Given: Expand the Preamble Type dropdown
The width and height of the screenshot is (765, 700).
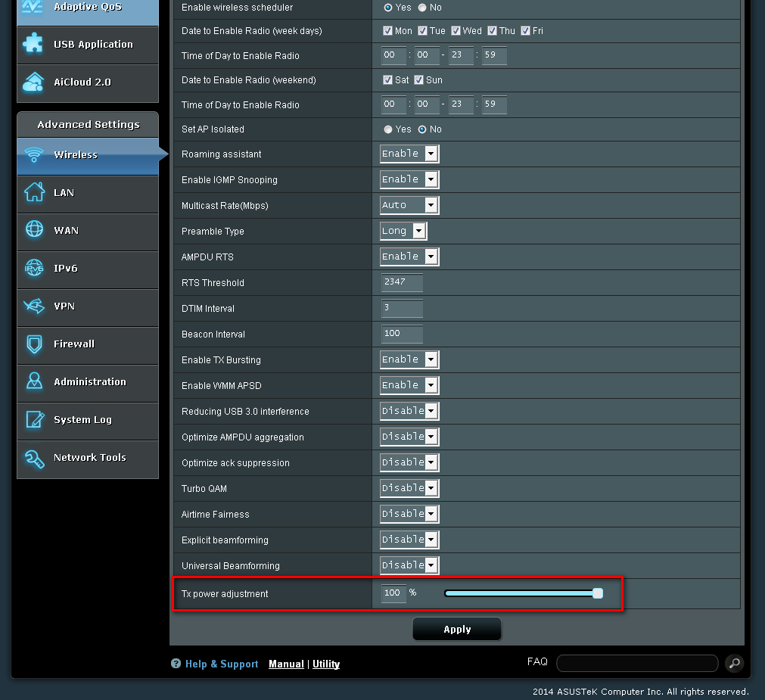Looking at the screenshot, I should (403, 232).
